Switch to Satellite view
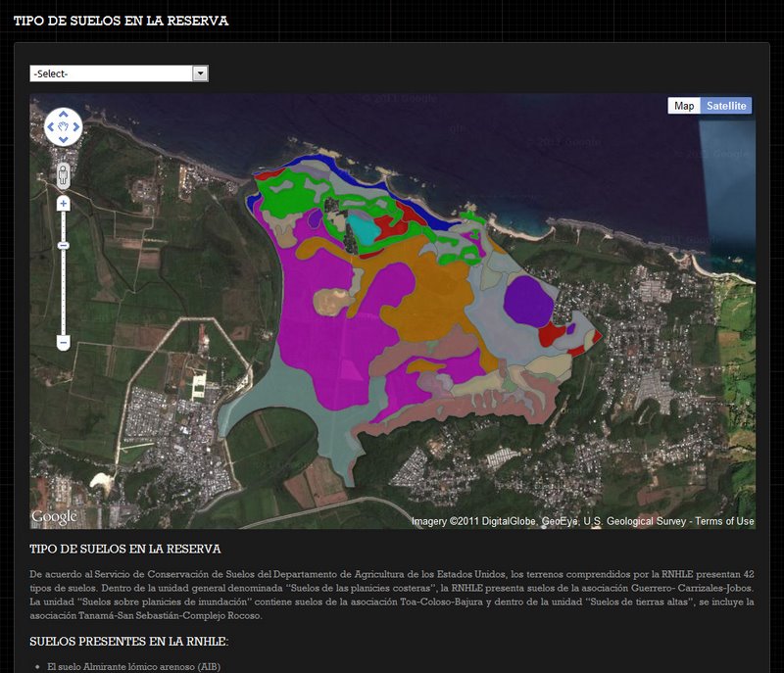Image resolution: width=784 pixels, height=673 pixels. 726,106
